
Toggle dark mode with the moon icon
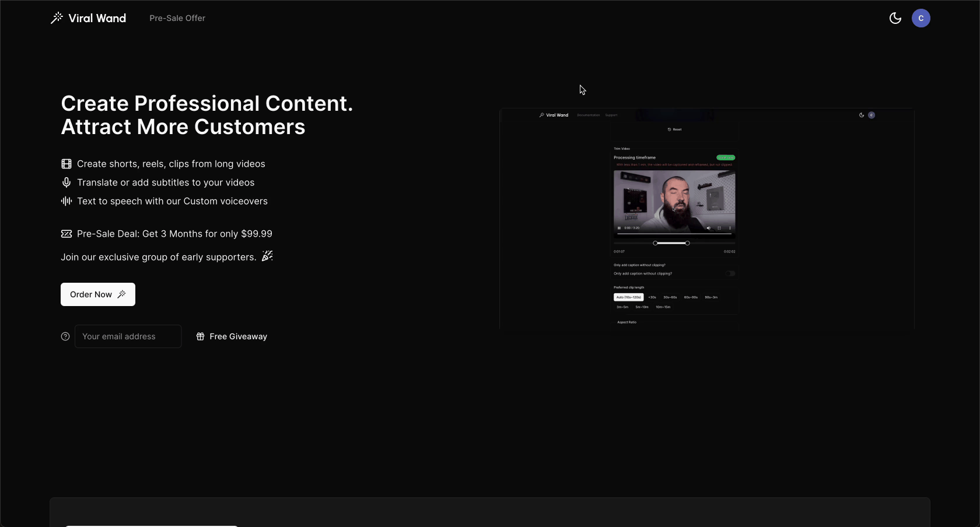coord(895,18)
